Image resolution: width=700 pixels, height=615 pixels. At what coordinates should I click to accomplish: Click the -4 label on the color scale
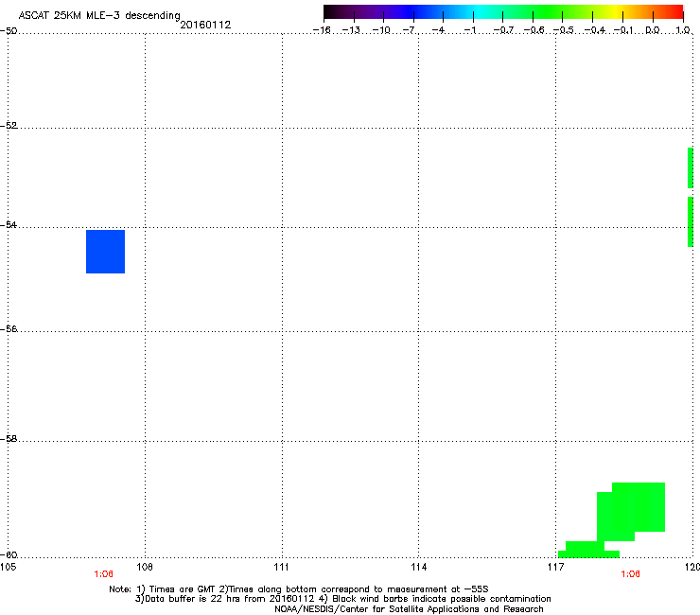click(x=438, y=30)
